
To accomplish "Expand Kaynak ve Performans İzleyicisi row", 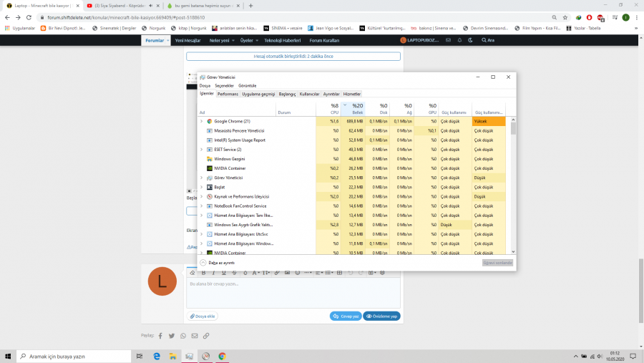I will [202, 196].
